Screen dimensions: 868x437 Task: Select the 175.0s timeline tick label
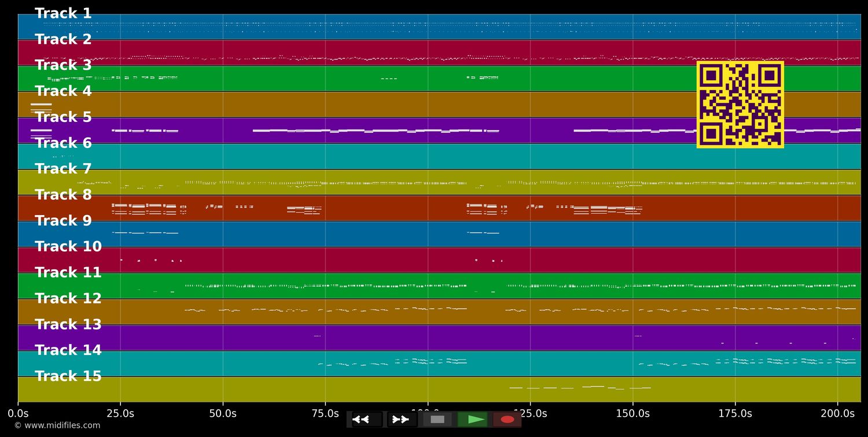pyautogui.click(x=735, y=414)
